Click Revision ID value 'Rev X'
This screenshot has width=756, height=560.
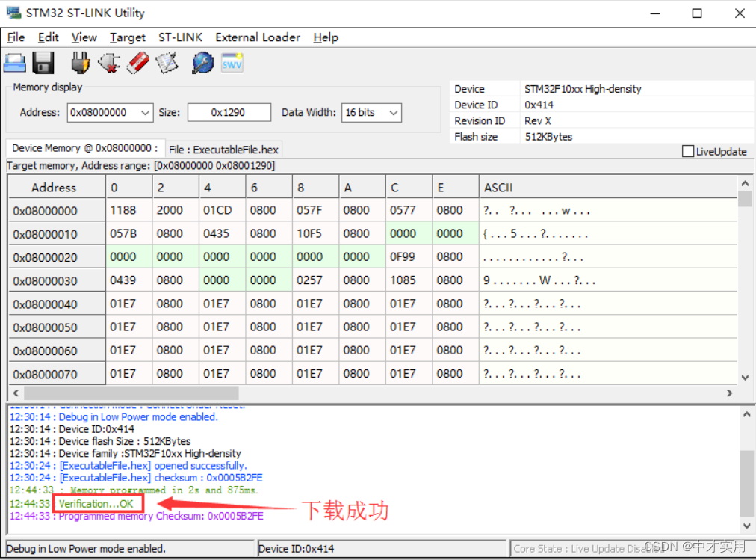[x=538, y=120]
